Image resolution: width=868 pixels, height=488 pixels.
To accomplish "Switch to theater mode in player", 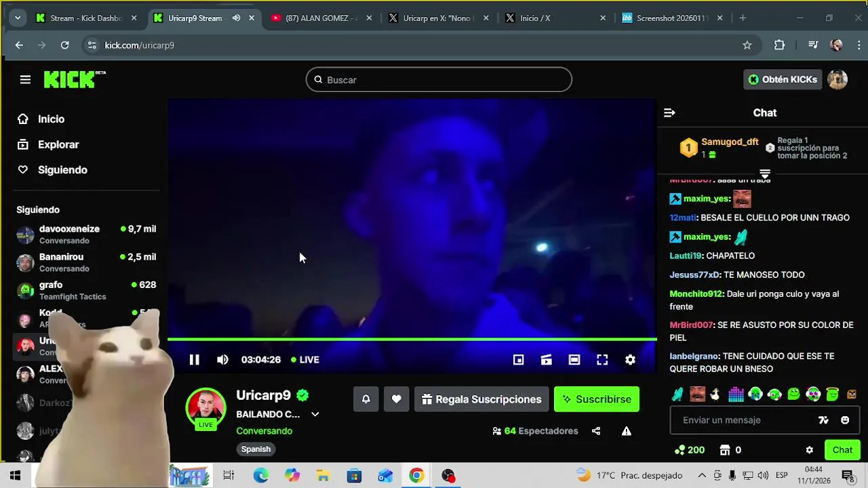I will 574,360.
